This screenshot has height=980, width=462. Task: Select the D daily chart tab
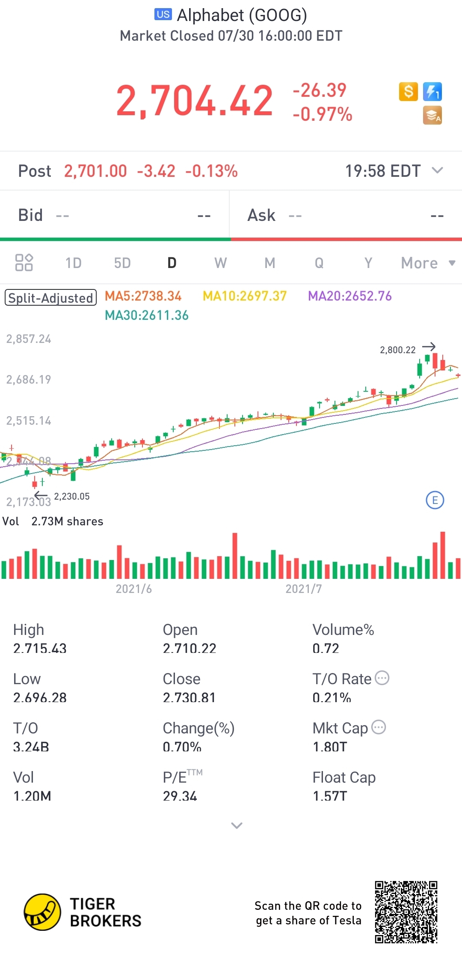click(x=172, y=263)
